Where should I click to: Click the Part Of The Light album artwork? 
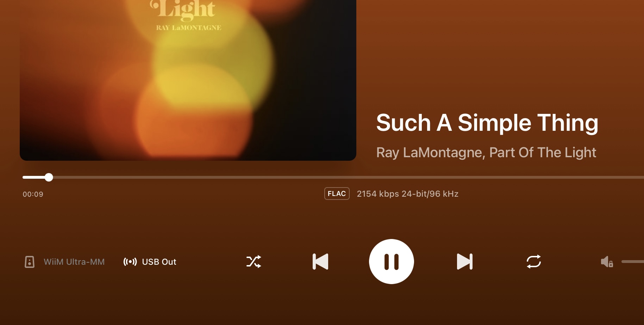188,80
